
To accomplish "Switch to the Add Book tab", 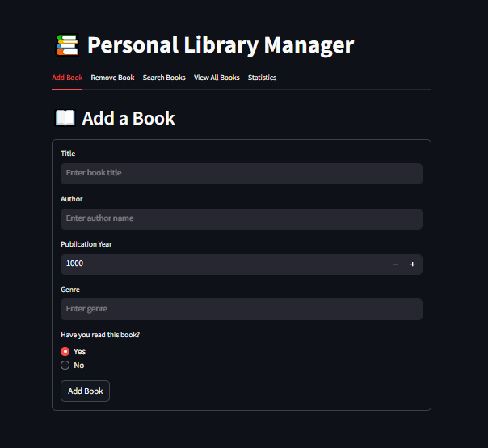I will point(67,78).
